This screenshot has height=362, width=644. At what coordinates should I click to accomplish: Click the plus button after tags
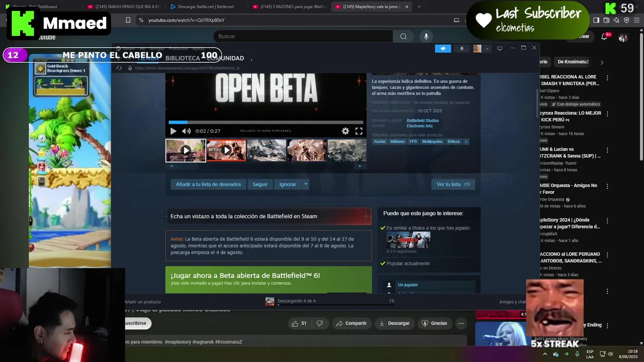pos(466,142)
